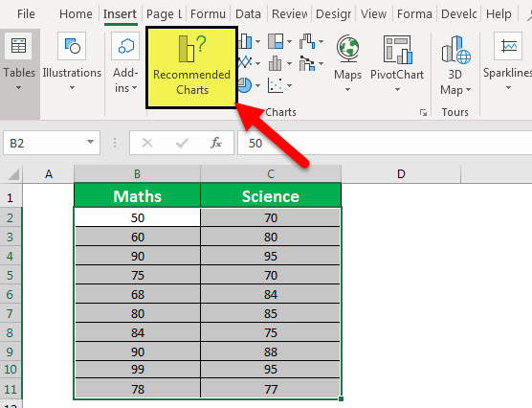
Task: Select column B header
Action: pos(137,174)
